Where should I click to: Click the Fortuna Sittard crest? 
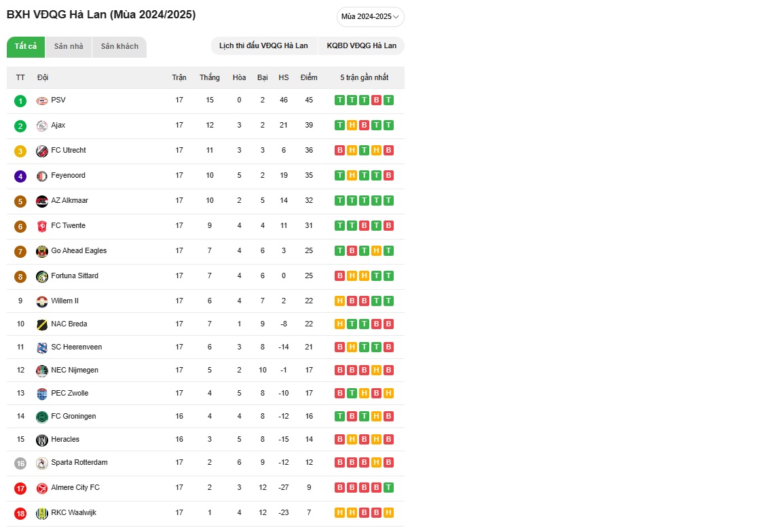(x=42, y=276)
